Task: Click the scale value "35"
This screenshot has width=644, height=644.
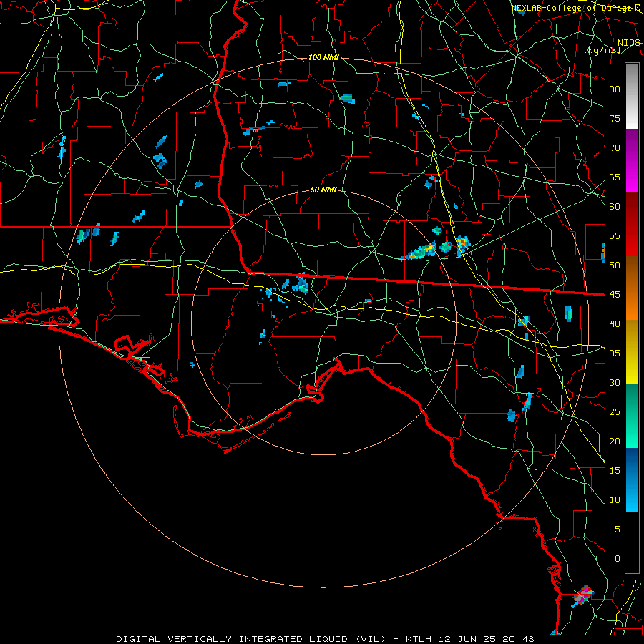Action: click(x=615, y=353)
